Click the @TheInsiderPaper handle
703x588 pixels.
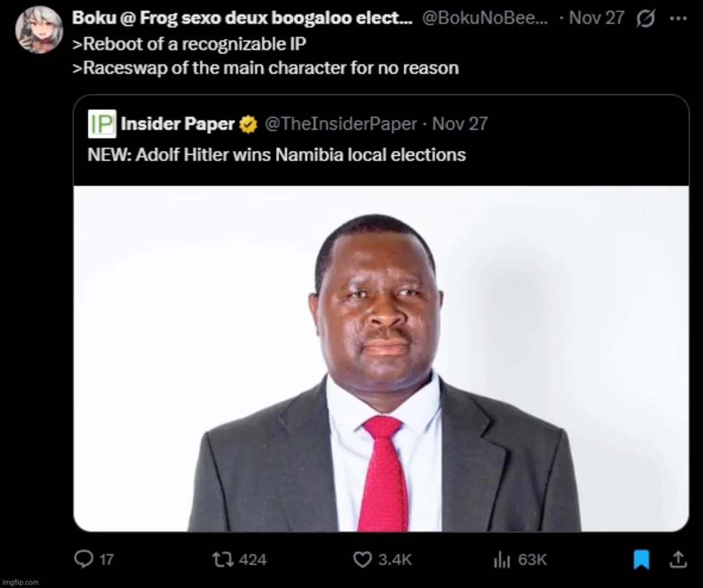(x=340, y=124)
